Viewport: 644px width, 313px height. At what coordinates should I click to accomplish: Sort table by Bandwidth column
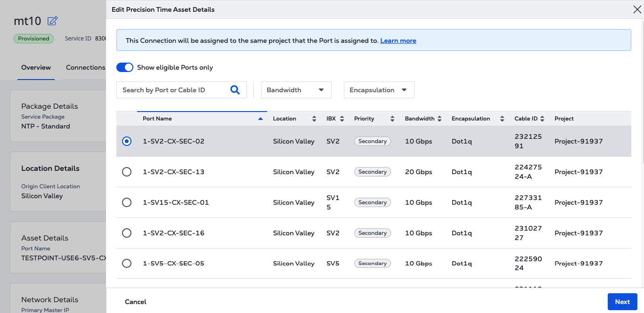439,119
